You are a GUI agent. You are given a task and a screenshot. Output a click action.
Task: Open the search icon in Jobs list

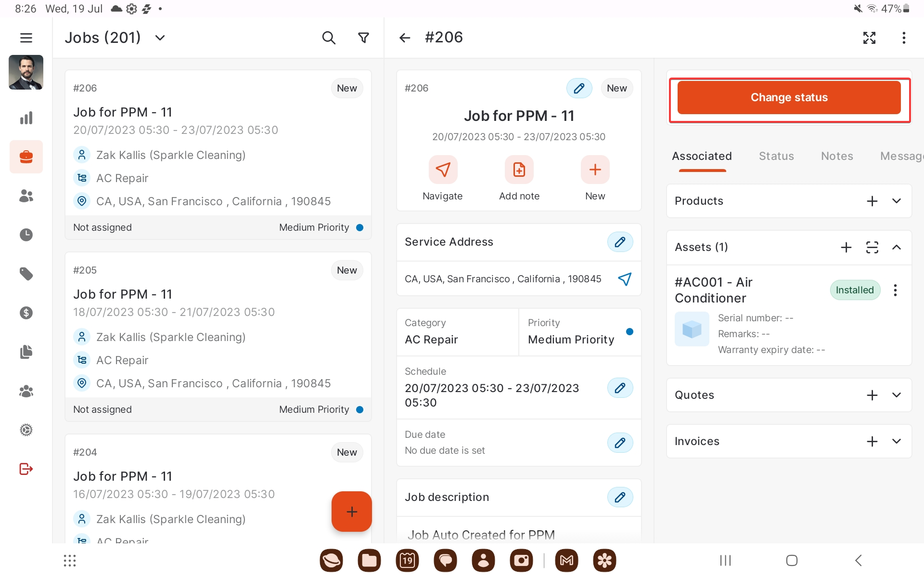[x=328, y=38]
